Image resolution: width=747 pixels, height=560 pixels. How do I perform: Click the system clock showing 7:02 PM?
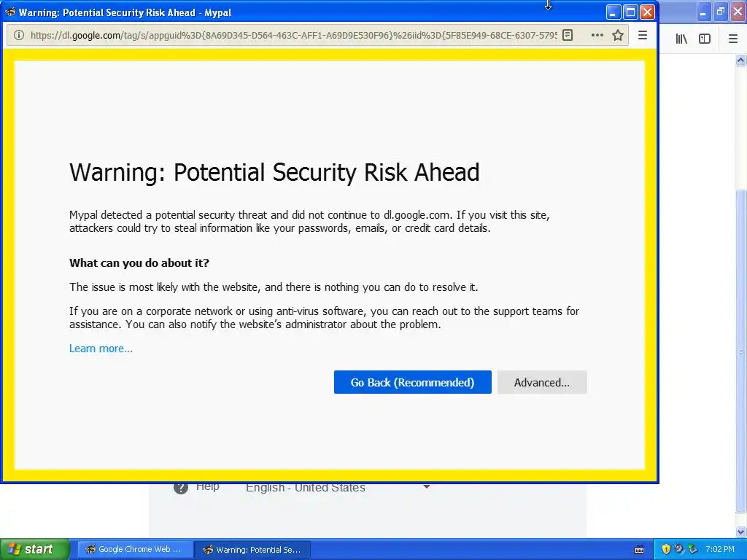[x=720, y=550]
